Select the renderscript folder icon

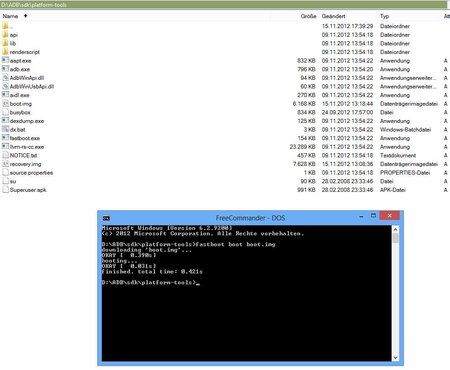[5, 52]
